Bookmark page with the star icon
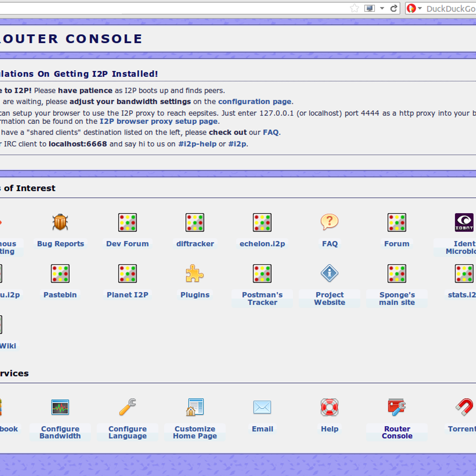 click(354, 8)
